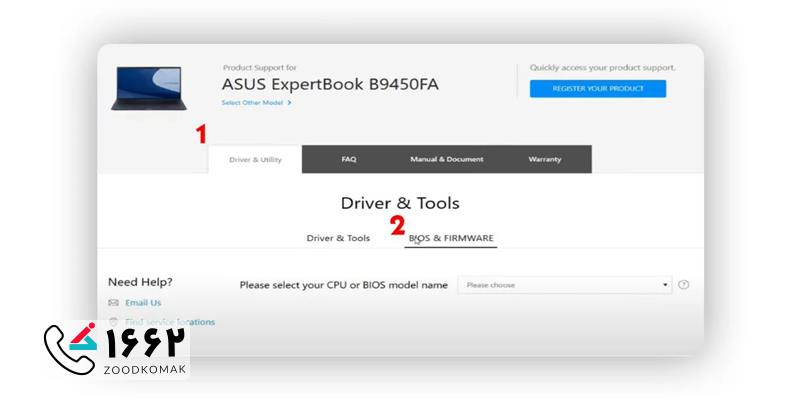
Task: Click the Email Us link
Action: click(x=143, y=303)
